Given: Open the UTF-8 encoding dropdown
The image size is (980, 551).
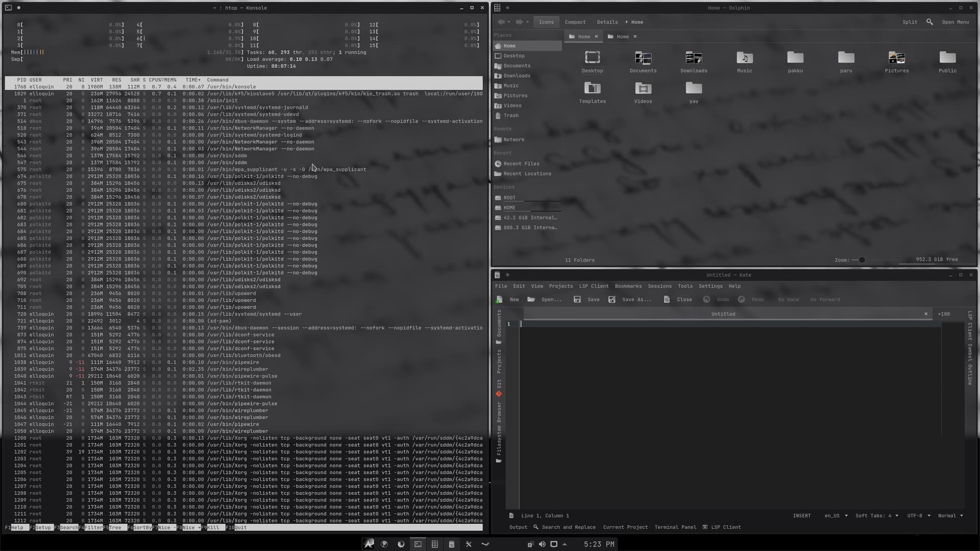Looking at the screenshot, I should pos(919,516).
